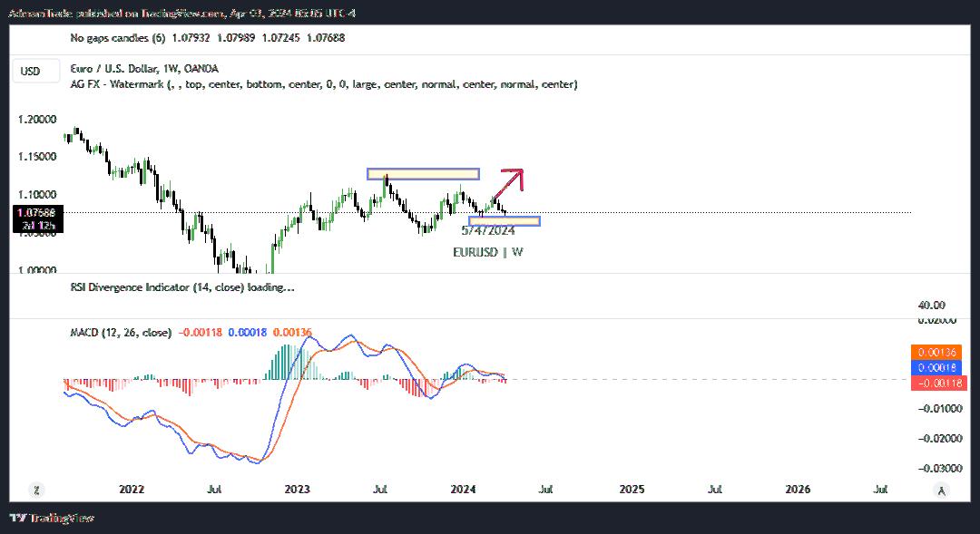Click the USD currency button
Image resolution: width=980 pixels, height=534 pixels.
(36, 72)
